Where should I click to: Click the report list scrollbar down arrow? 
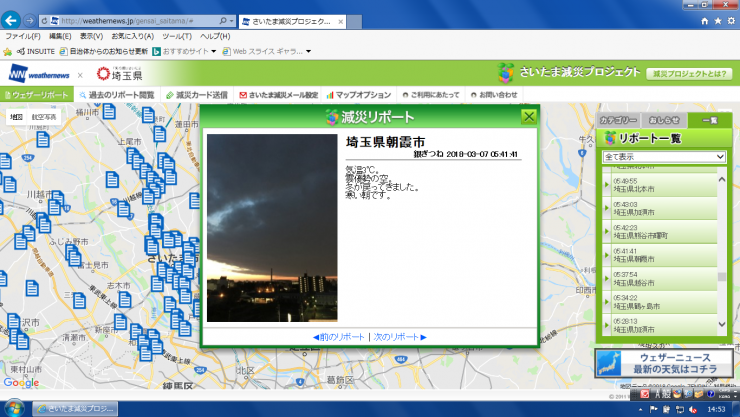click(723, 325)
